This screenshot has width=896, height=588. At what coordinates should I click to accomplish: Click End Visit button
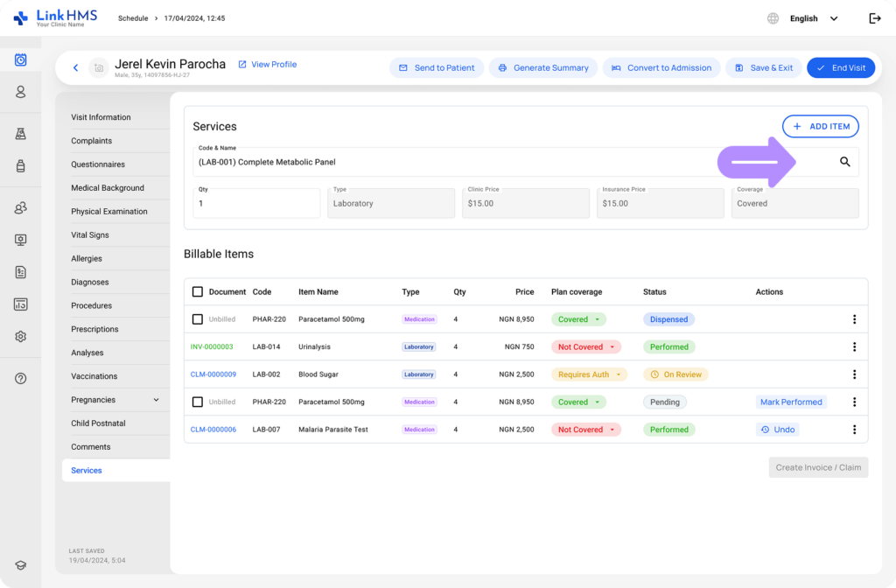tap(841, 67)
